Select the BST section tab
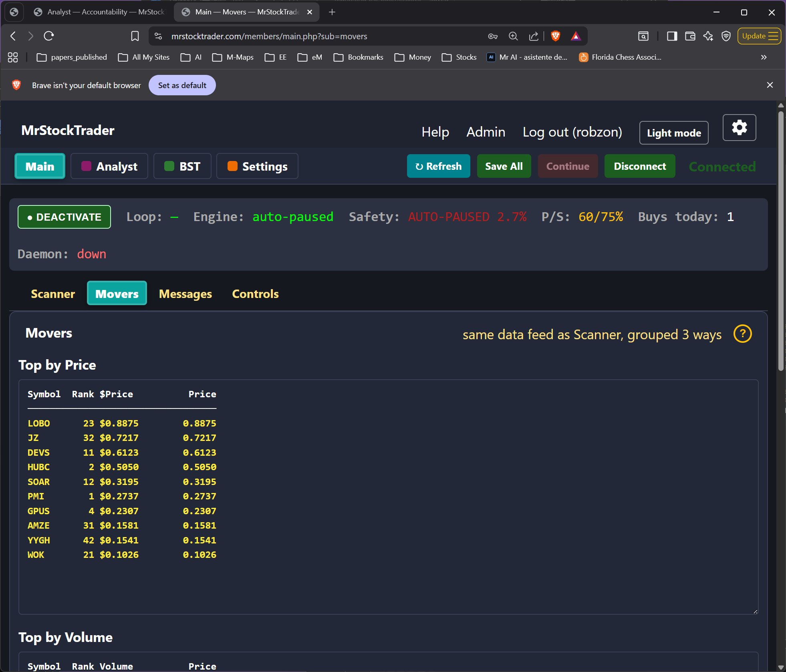This screenshot has width=786, height=672. click(182, 166)
